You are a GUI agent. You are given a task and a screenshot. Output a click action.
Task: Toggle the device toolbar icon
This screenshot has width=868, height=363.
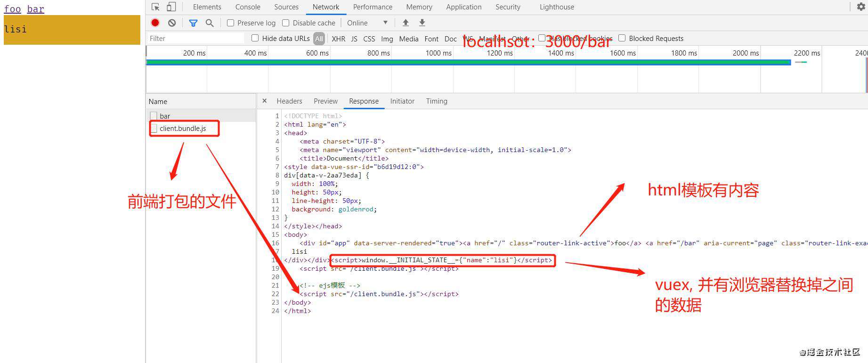point(171,7)
